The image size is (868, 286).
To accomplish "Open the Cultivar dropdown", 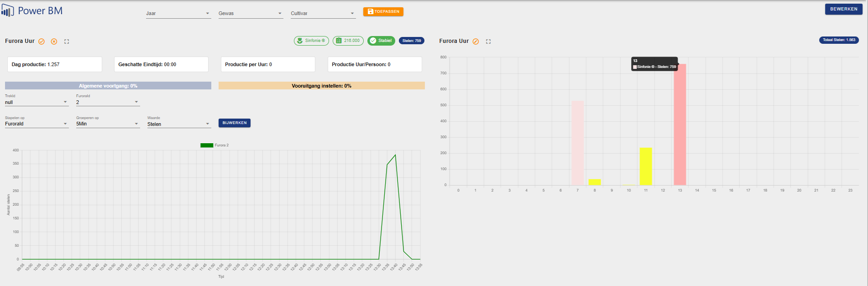I will pyautogui.click(x=323, y=14).
